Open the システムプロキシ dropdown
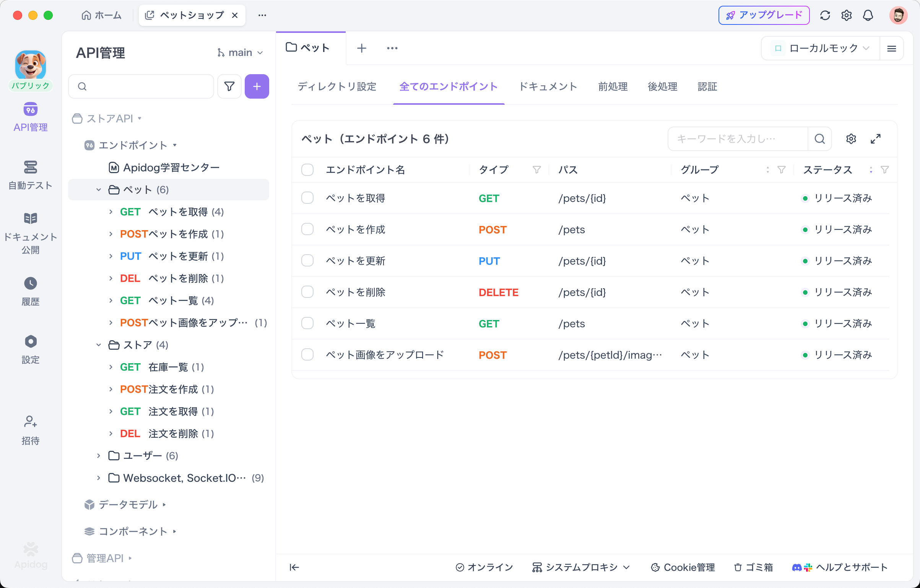 (x=580, y=567)
